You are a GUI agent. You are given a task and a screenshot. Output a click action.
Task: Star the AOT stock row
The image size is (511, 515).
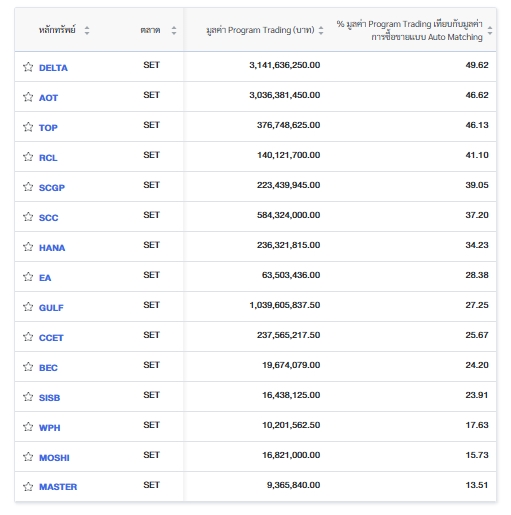[28, 97]
